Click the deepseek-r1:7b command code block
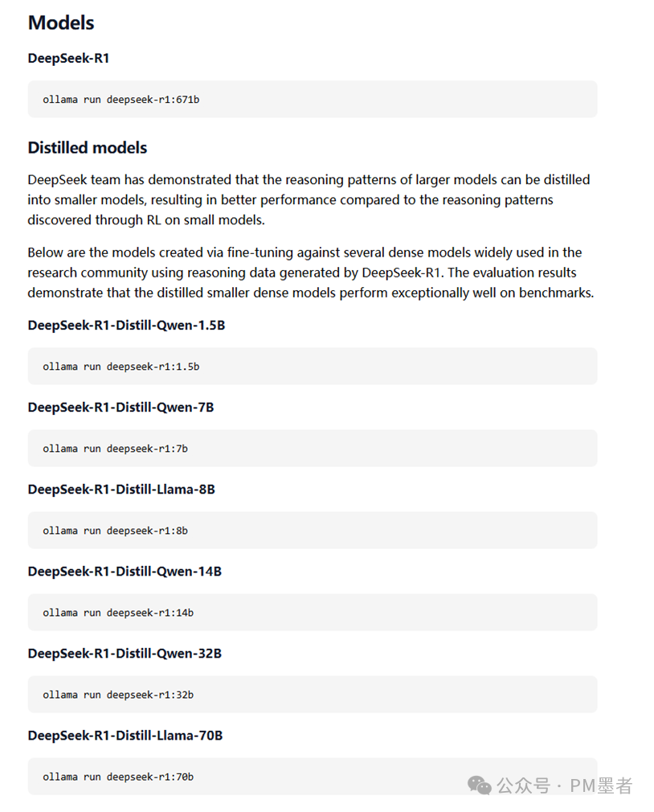The height and width of the screenshot is (812, 654). tap(312, 448)
